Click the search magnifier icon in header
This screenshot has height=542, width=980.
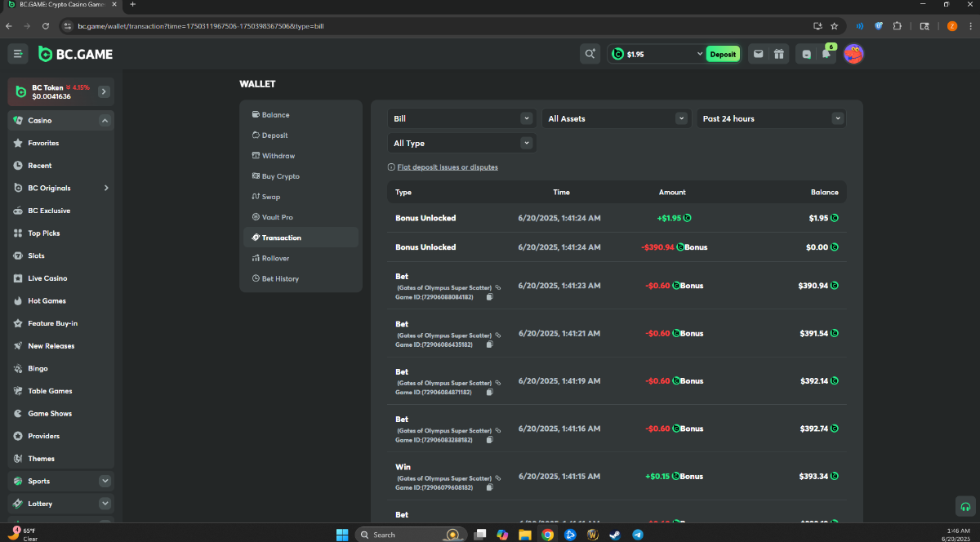click(x=589, y=54)
